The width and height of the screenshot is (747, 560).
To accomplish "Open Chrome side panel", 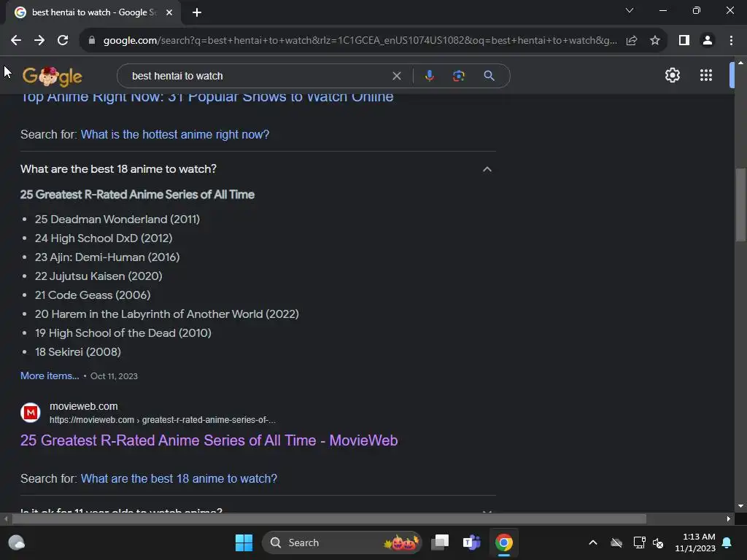I will point(684,41).
